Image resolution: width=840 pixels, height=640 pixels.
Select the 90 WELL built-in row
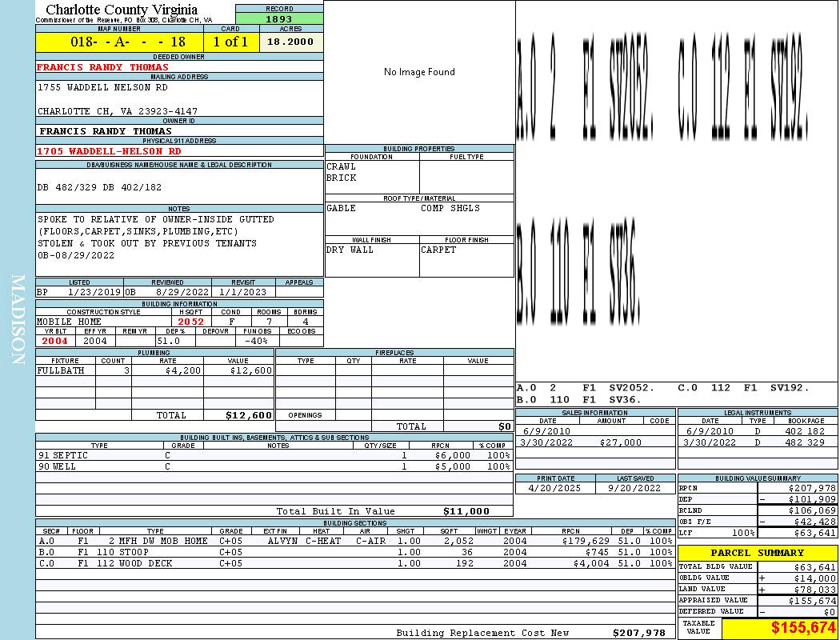pyautogui.click(x=274, y=466)
